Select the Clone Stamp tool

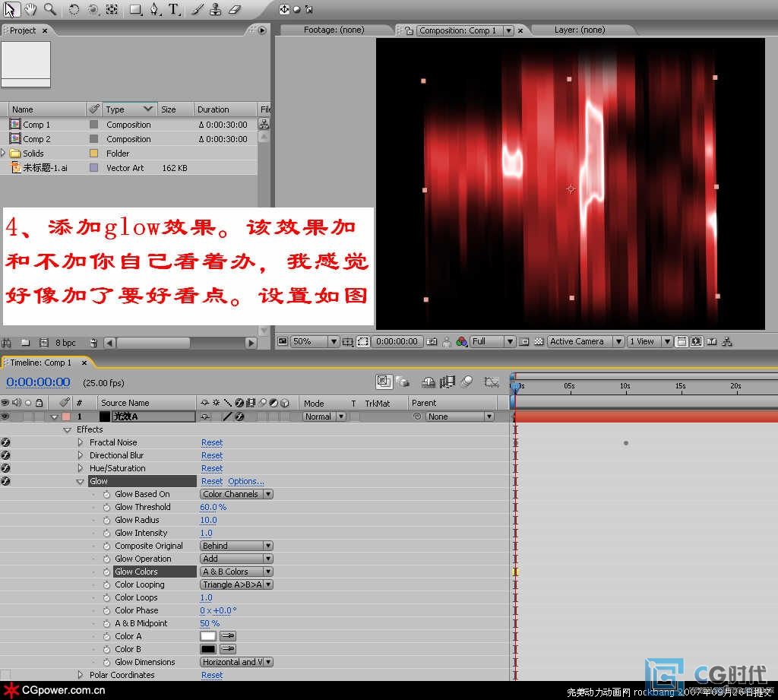tap(216, 10)
